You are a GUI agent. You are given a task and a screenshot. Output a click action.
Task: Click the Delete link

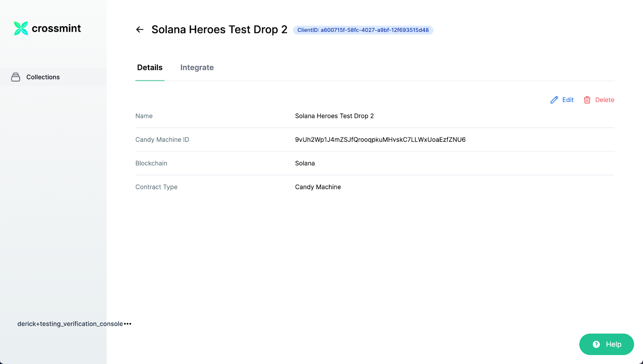coord(605,100)
